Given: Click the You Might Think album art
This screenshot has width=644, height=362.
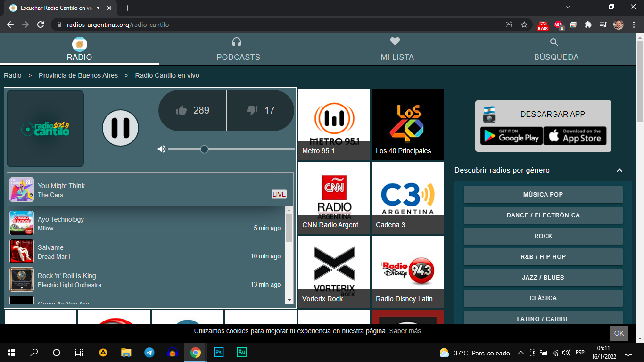Looking at the screenshot, I should pyautogui.click(x=22, y=189).
